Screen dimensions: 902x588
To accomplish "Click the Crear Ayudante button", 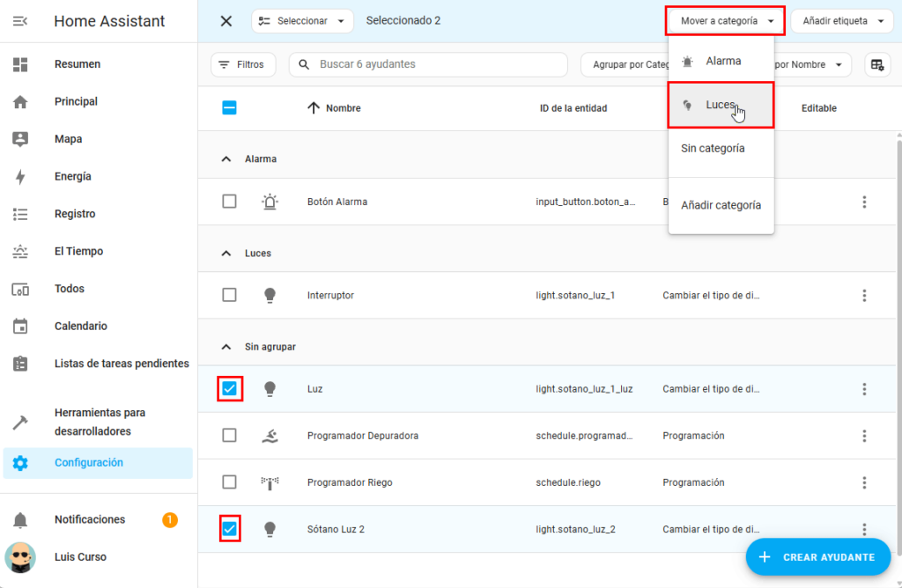I will coord(817,556).
